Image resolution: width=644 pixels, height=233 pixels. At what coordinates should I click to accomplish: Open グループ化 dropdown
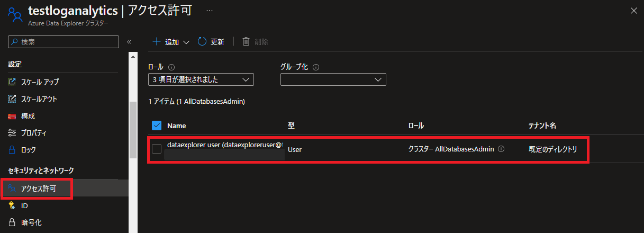333,79
